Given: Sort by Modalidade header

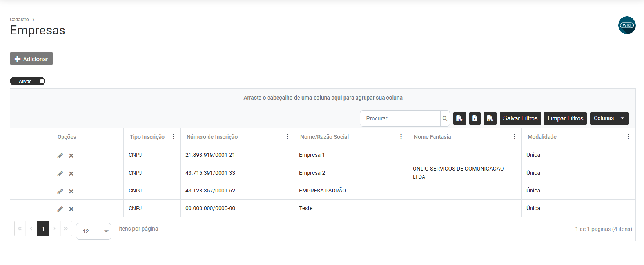Looking at the screenshot, I should pos(542,137).
